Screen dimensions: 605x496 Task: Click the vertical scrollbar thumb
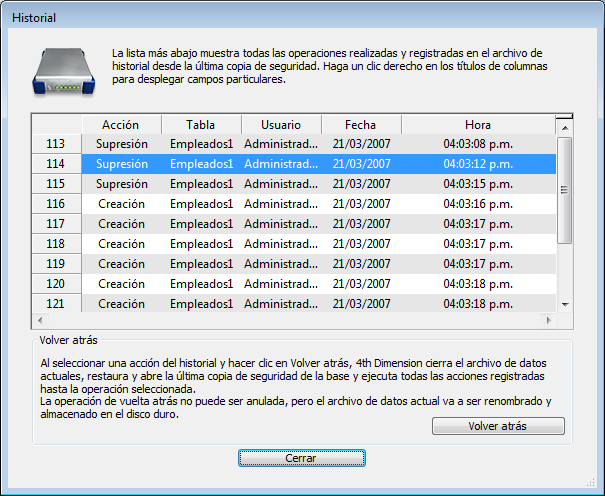coord(564,190)
